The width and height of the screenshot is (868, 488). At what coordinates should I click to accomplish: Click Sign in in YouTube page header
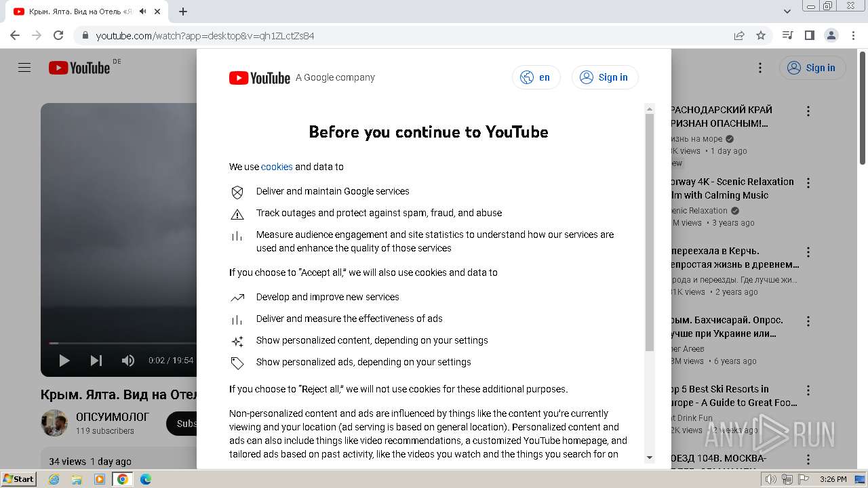812,68
